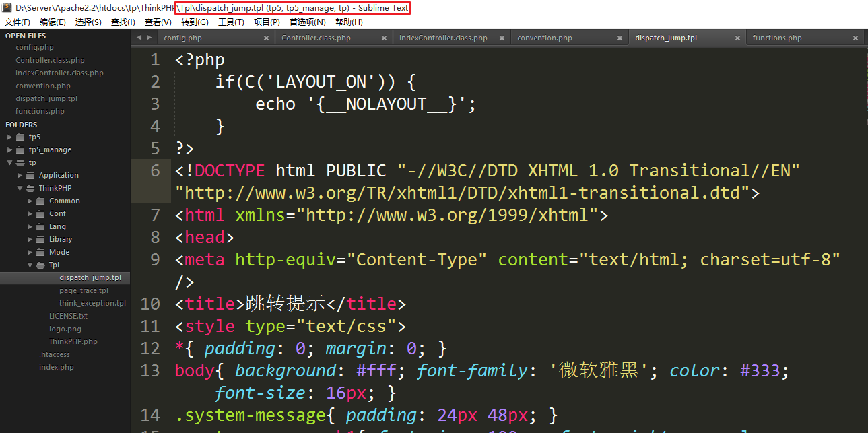
Task: Open the 查找(I) find menu
Action: [123, 22]
